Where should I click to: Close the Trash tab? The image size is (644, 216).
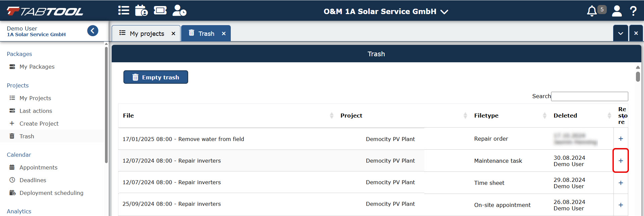[224, 33]
